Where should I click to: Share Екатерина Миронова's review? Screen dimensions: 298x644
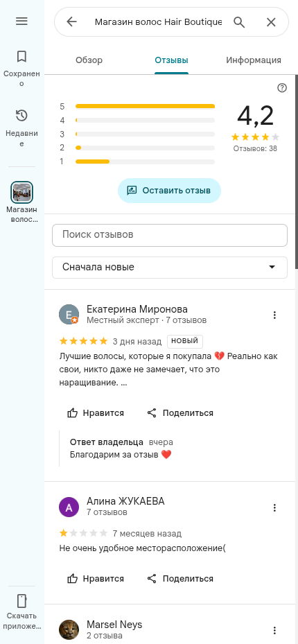[180, 412]
